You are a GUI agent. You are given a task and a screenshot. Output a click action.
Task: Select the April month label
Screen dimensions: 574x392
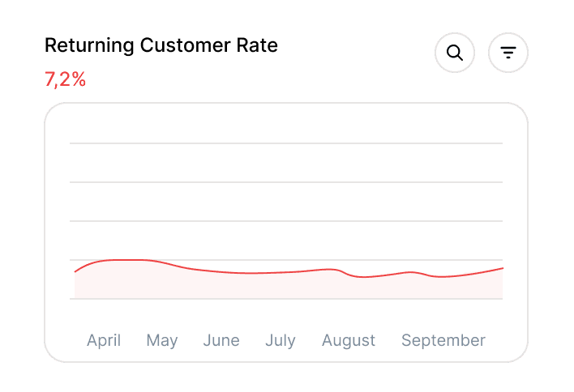tap(104, 340)
